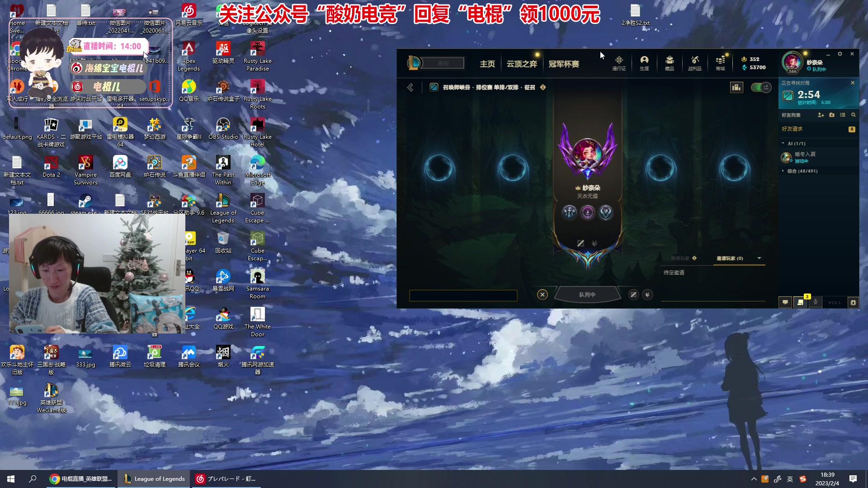Open missions icon with badge 3

tap(801, 302)
